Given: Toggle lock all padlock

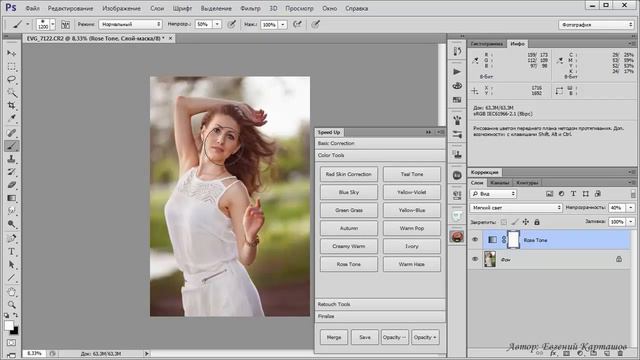Looking at the screenshot, I should [537, 222].
